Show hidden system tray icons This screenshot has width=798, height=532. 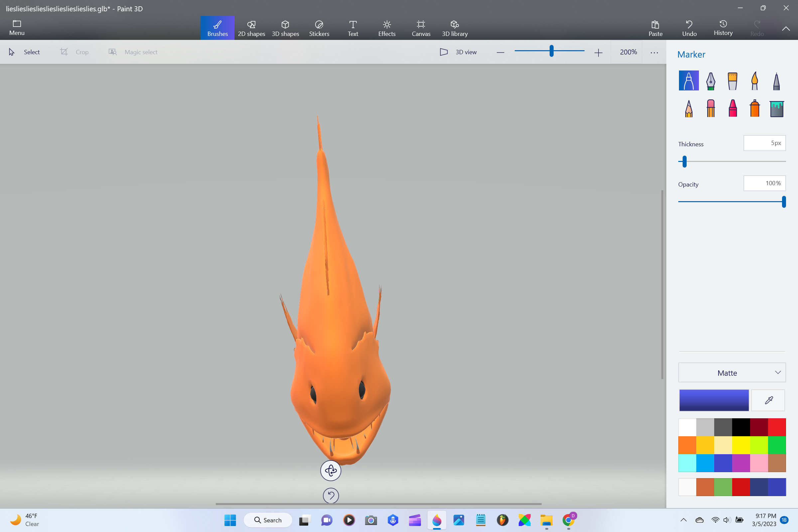(683, 520)
